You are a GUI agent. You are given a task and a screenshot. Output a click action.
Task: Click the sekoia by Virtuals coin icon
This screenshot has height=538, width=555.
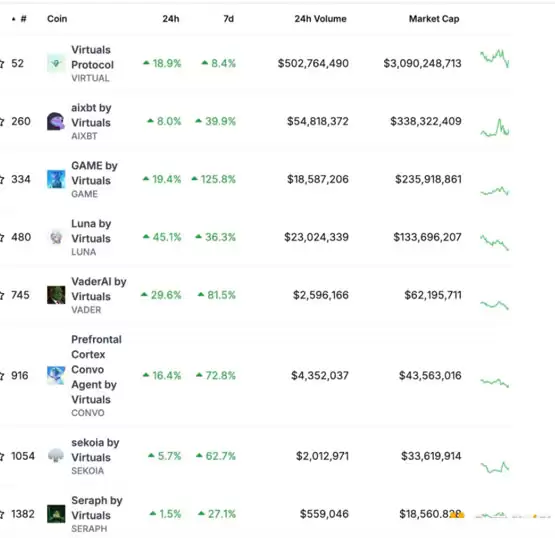(x=56, y=456)
